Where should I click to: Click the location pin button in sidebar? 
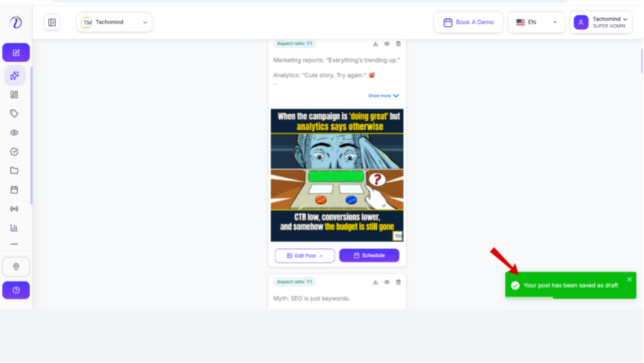(x=16, y=267)
